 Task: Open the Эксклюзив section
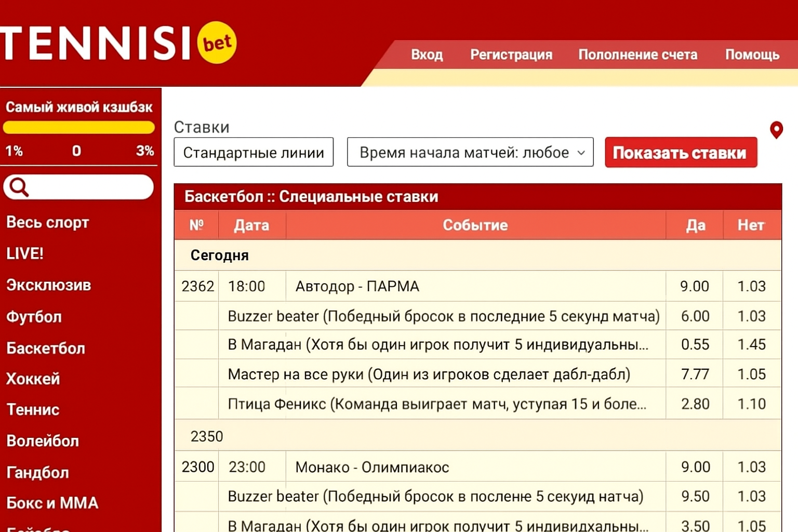[48, 285]
